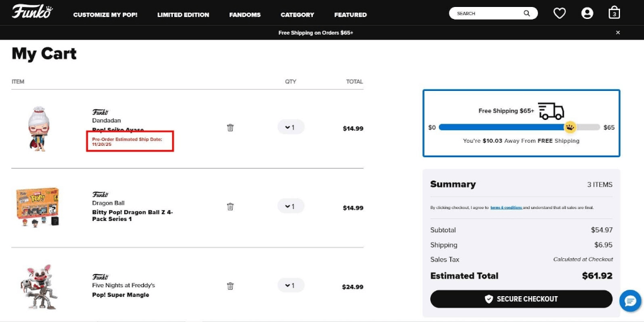Click the Funko brand logo above Dragon Ball
This screenshot has height=322, width=644.
(100, 194)
